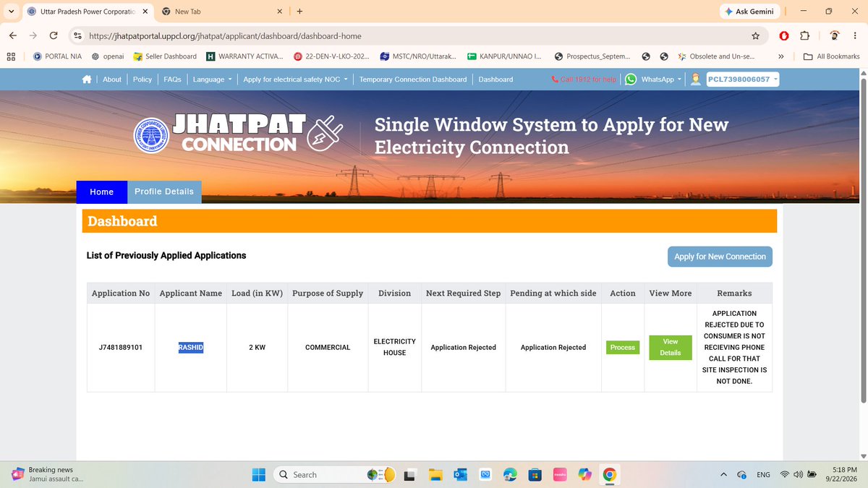The width and height of the screenshot is (868, 488).
Task: Click the ELECTRICITY HOUSE division cell
Action: click(x=394, y=347)
